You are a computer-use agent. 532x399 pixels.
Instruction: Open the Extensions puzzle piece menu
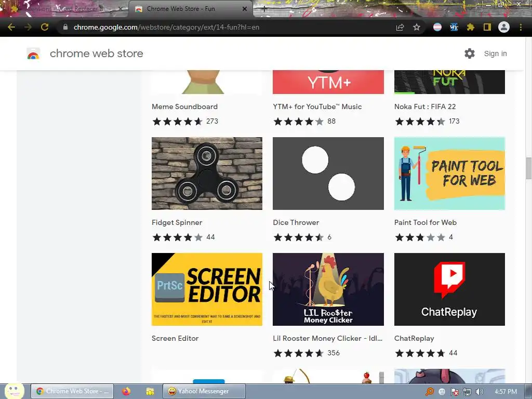tap(471, 27)
